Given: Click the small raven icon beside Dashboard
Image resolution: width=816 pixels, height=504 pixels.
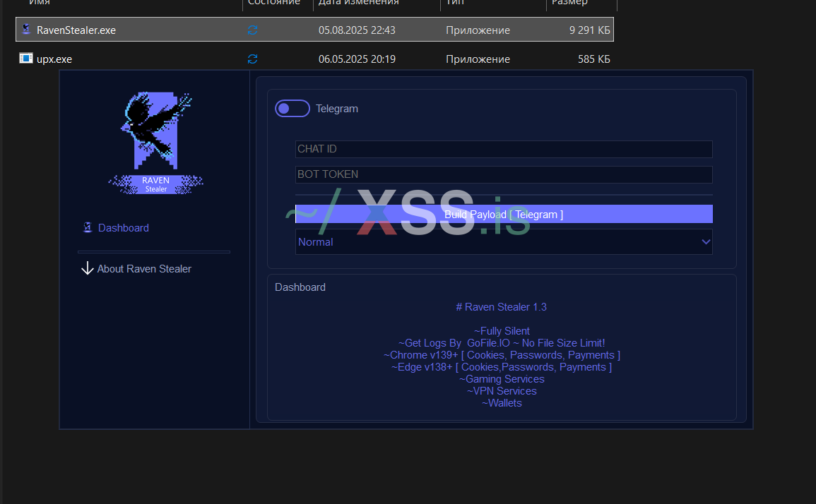Looking at the screenshot, I should [x=88, y=227].
